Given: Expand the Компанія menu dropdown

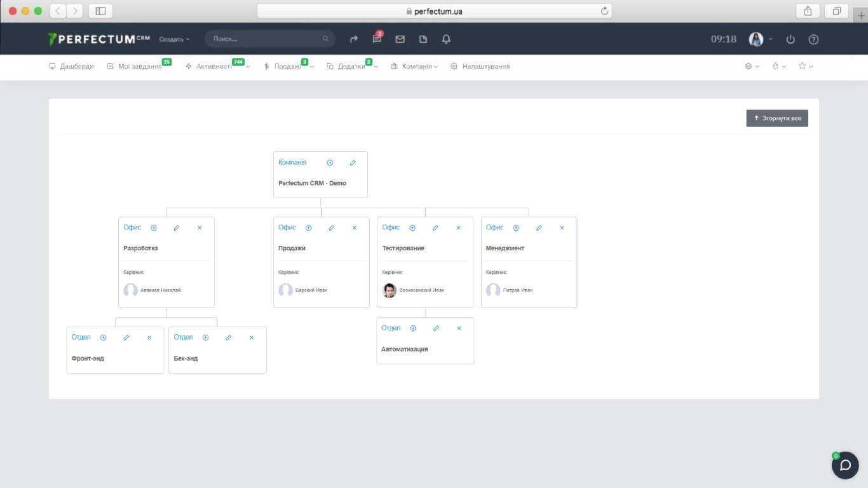Looking at the screenshot, I should click(414, 66).
